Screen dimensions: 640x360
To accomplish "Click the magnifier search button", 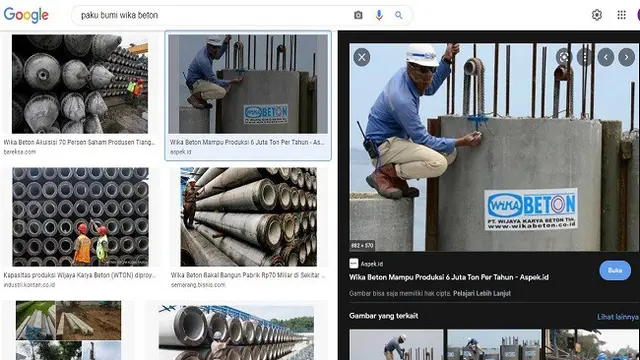I will [399, 15].
